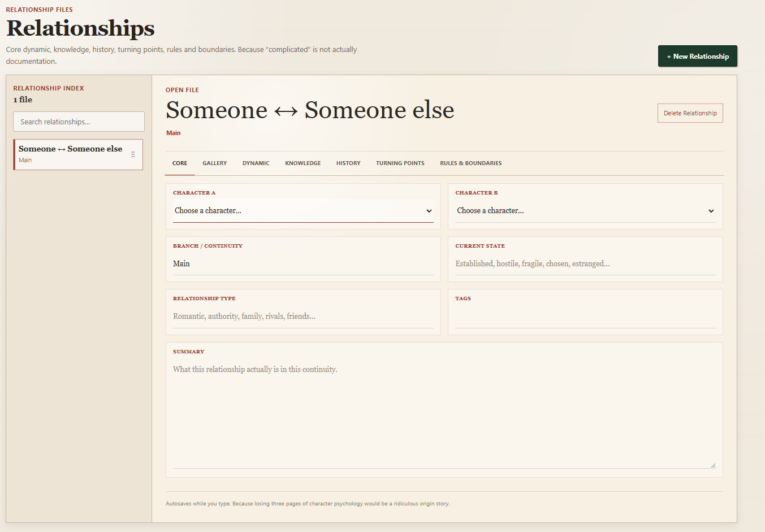765x532 pixels.
Task: Click the Tags input field
Action: pyautogui.click(x=585, y=317)
